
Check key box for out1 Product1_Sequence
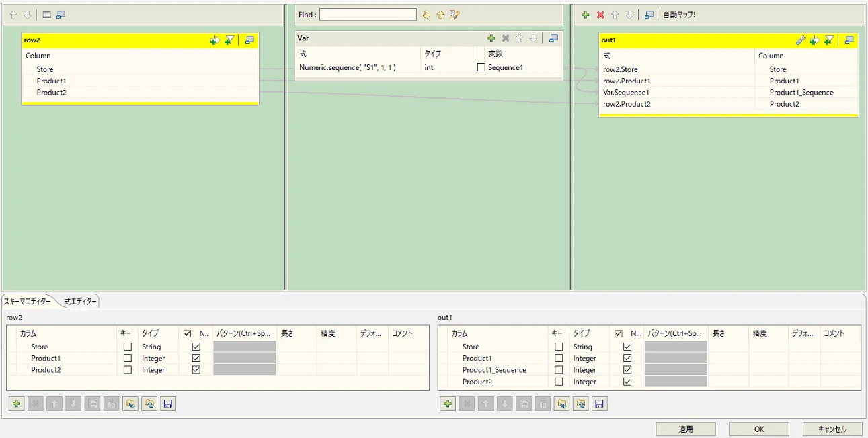coord(559,370)
